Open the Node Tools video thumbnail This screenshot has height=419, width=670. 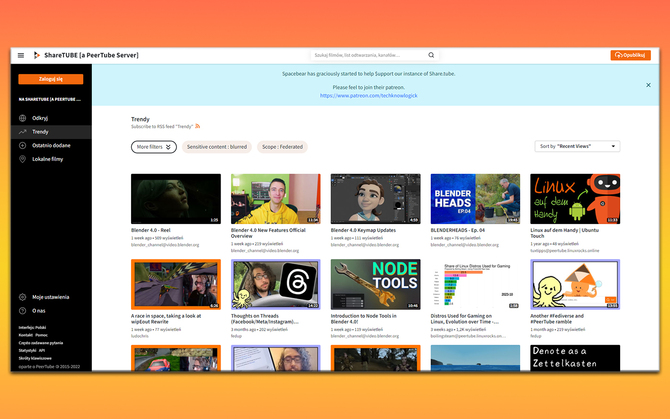pyautogui.click(x=375, y=284)
